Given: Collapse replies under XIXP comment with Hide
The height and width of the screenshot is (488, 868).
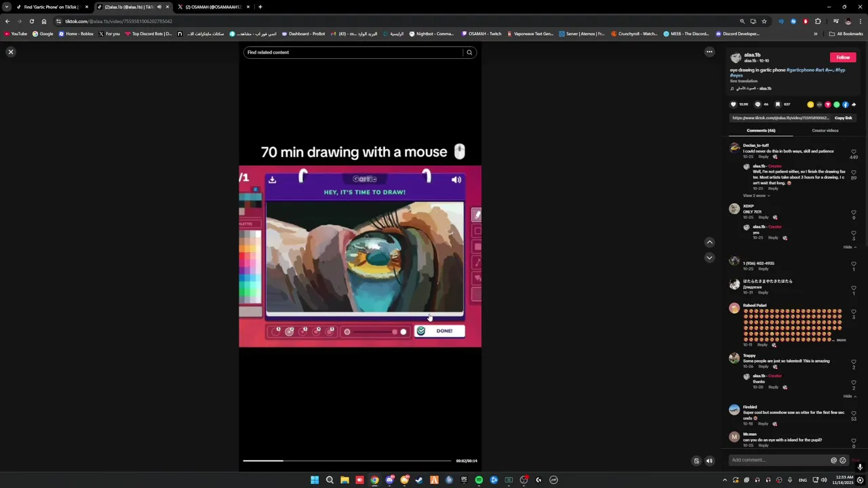Looking at the screenshot, I should coord(849,247).
